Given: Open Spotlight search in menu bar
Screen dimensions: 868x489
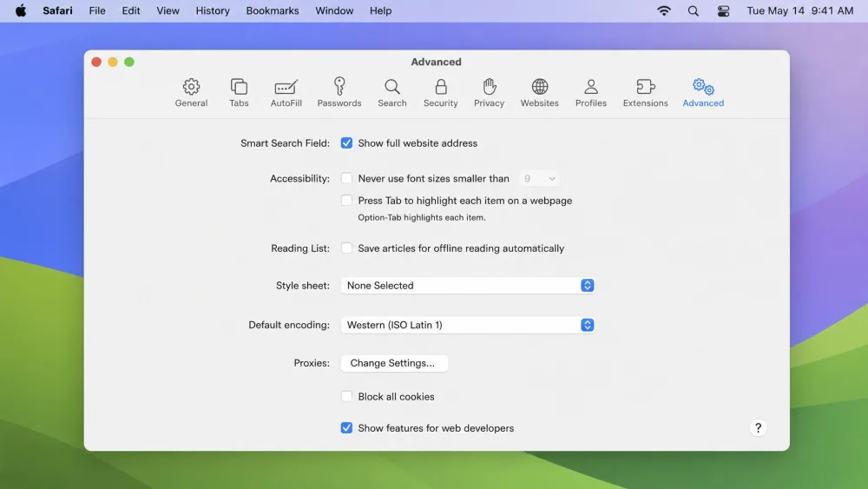Looking at the screenshot, I should pos(693,10).
